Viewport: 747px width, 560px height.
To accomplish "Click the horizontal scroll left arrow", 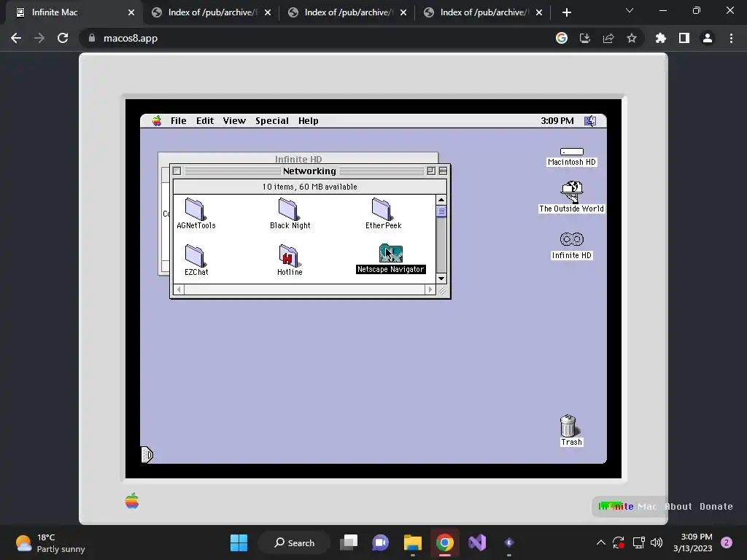I will 179,289.
